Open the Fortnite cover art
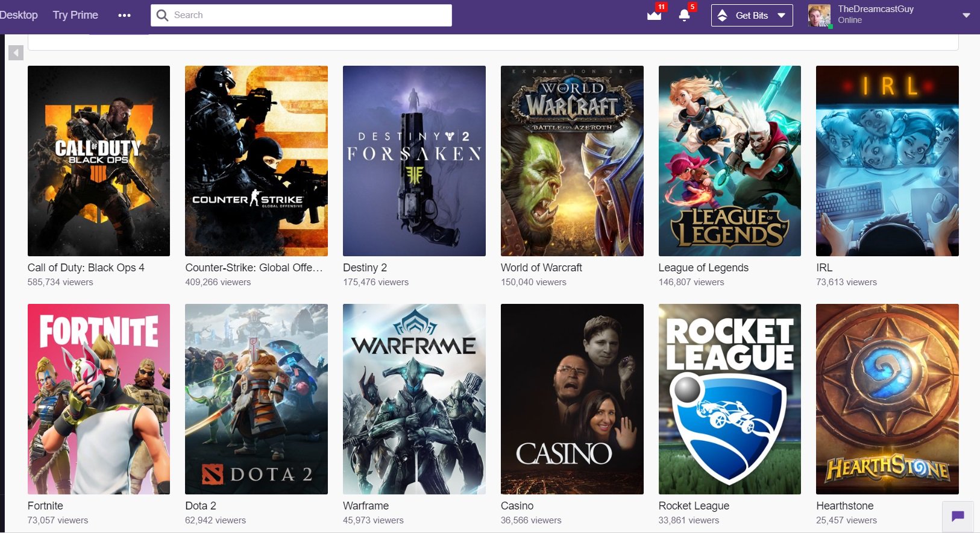980x533 pixels. coord(99,399)
